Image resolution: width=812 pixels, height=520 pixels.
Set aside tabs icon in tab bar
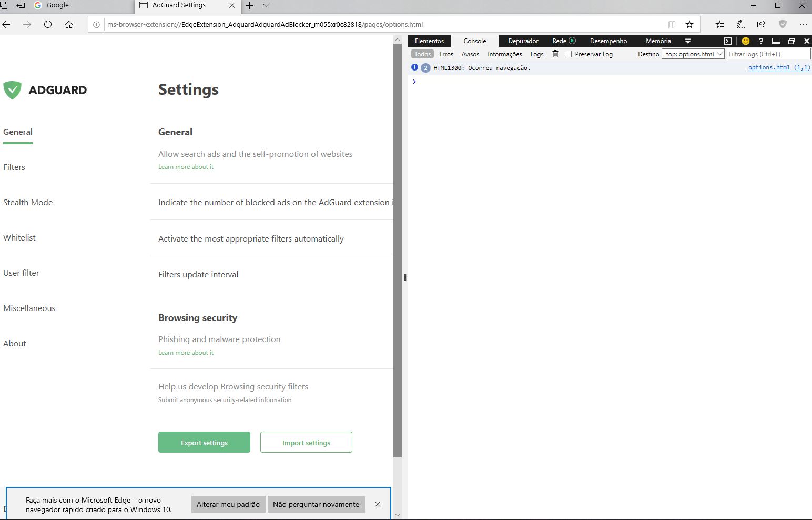tap(21, 5)
